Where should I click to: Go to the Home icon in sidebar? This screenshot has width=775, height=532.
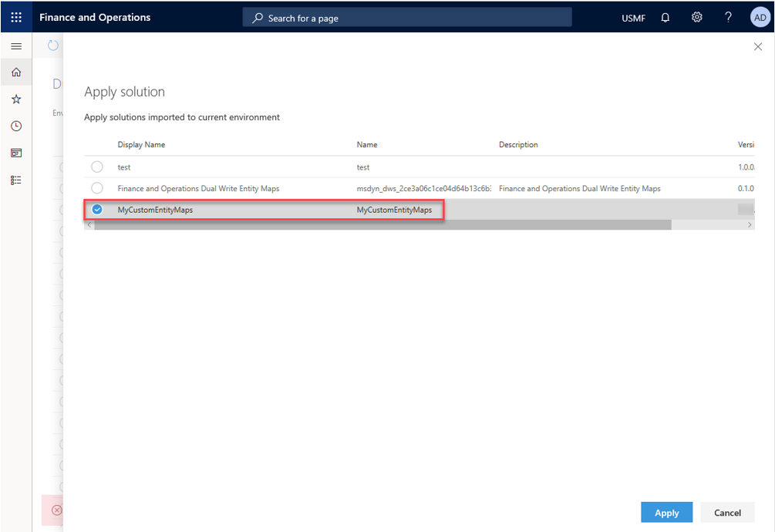click(16, 72)
